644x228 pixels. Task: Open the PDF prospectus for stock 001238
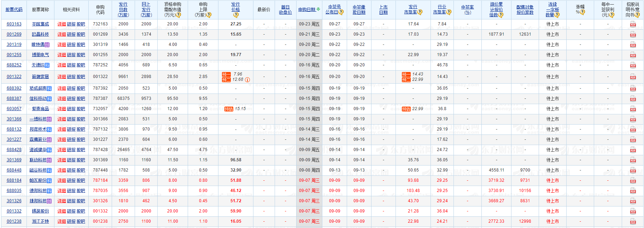point(633,222)
